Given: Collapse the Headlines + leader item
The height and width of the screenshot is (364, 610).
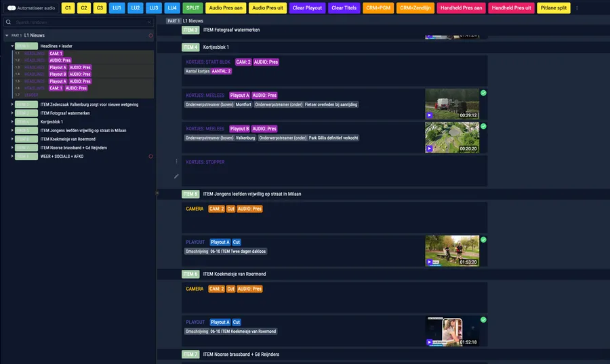Looking at the screenshot, I should click(12, 46).
